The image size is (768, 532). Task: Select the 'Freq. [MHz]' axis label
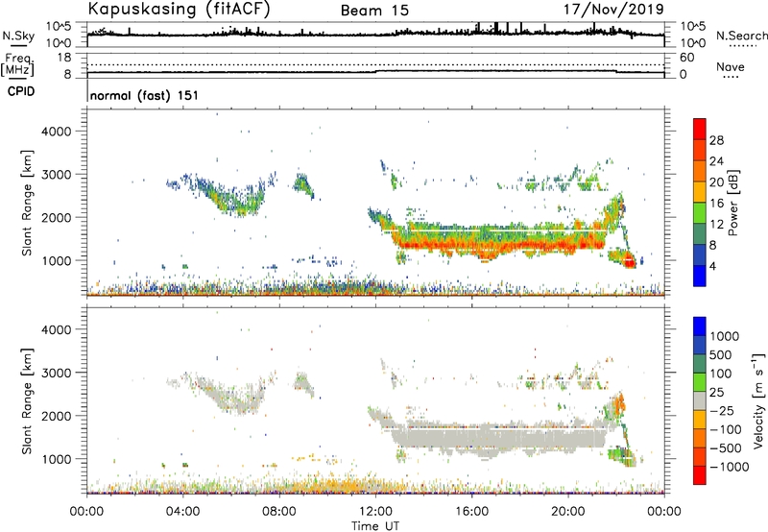[x=17, y=65]
